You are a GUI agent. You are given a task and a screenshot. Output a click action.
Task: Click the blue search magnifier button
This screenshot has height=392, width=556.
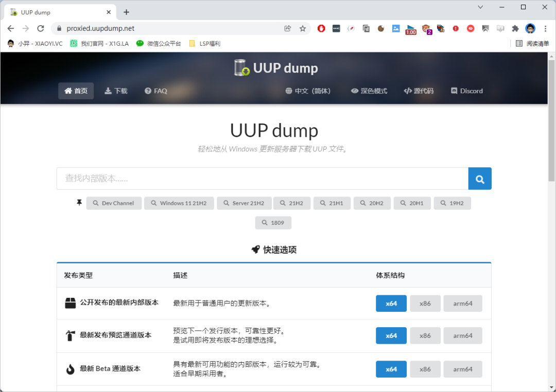[x=480, y=179]
